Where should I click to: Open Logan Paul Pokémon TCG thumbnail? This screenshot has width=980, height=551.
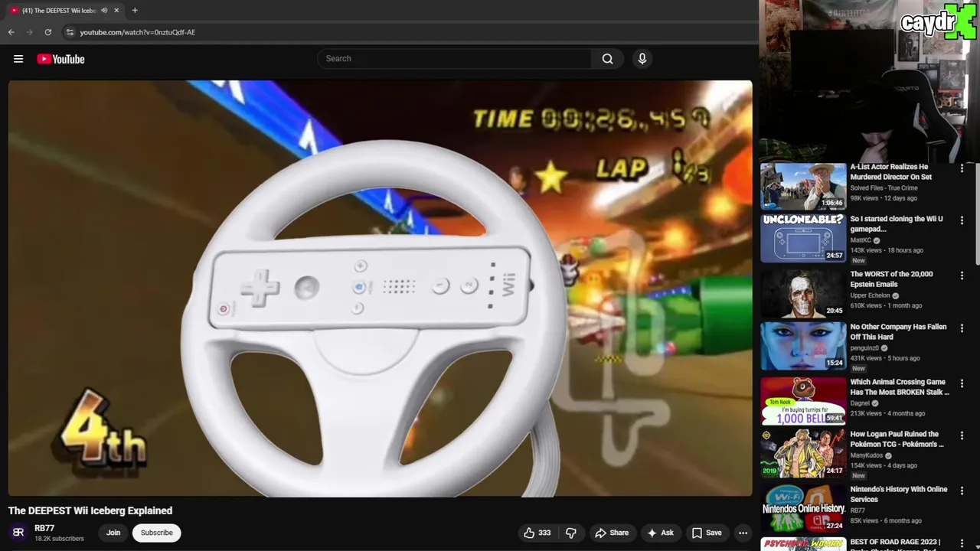click(x=803, y=453)
